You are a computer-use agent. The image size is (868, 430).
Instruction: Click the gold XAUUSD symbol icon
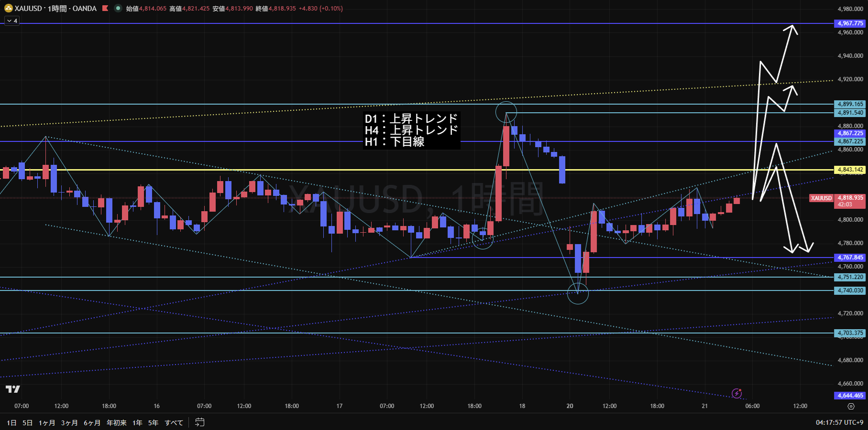pyautogui.click(x=9, y=8)
